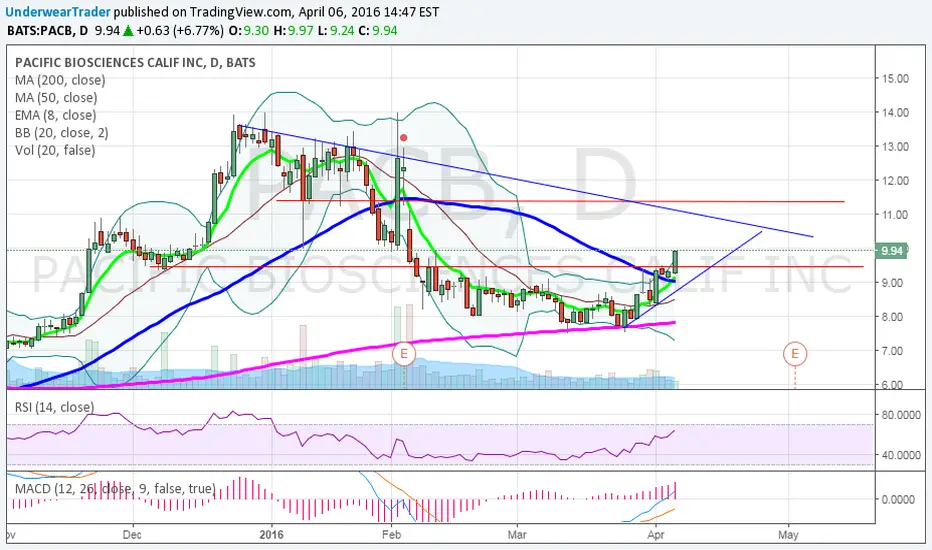Select the BB (20, close, 2) indicator label
This screenshot has width=932, height=550.
(62, 133)
